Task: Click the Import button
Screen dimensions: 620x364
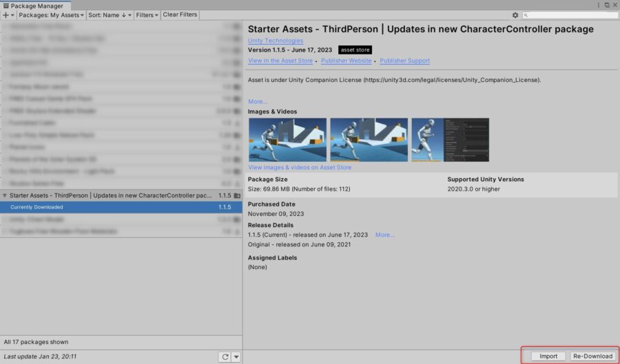Action: click(548, 356)
